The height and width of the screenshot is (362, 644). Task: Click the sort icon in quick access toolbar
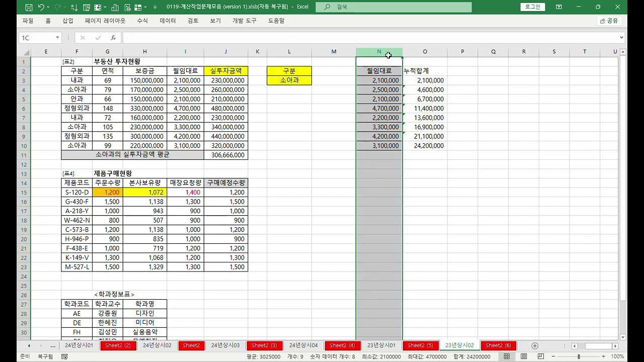[x=74, y=7]
